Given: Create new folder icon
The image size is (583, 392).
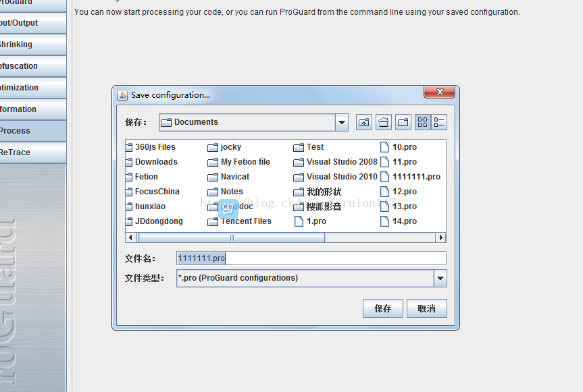Looking at the screenshot, I should coord(403,122).
